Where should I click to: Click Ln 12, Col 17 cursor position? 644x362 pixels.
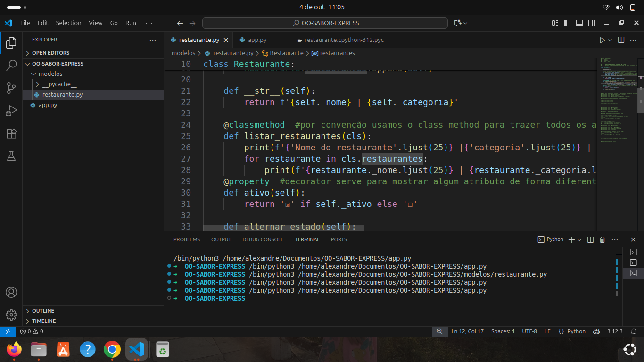(x=467, y=331)
